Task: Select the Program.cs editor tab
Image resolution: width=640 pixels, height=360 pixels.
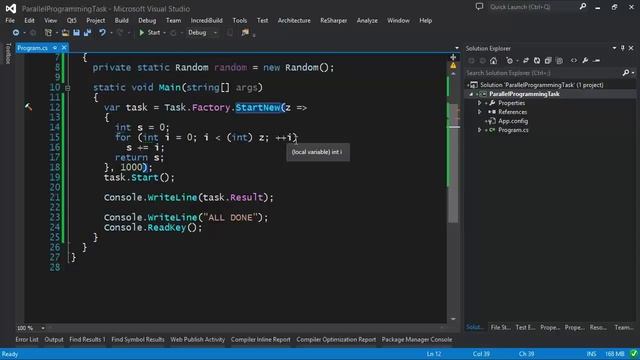Action: pyautogui.click(x=32, y=48)
